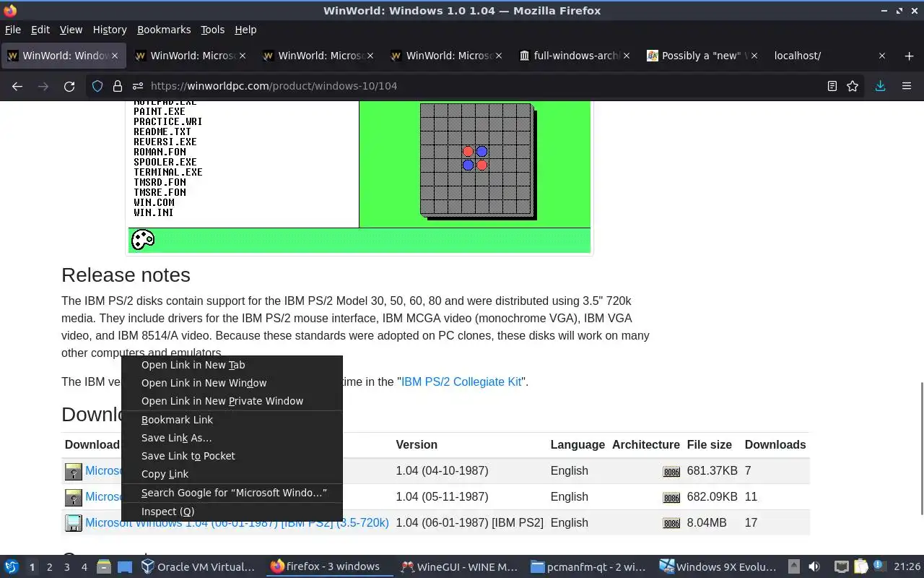Click the page vertical scrollbar
The image size is (924, 578).
click(920, 448)
